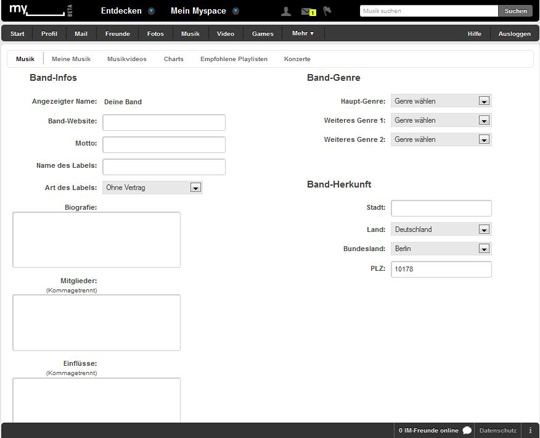Focus the Band-Website input field

coord(164,123)
